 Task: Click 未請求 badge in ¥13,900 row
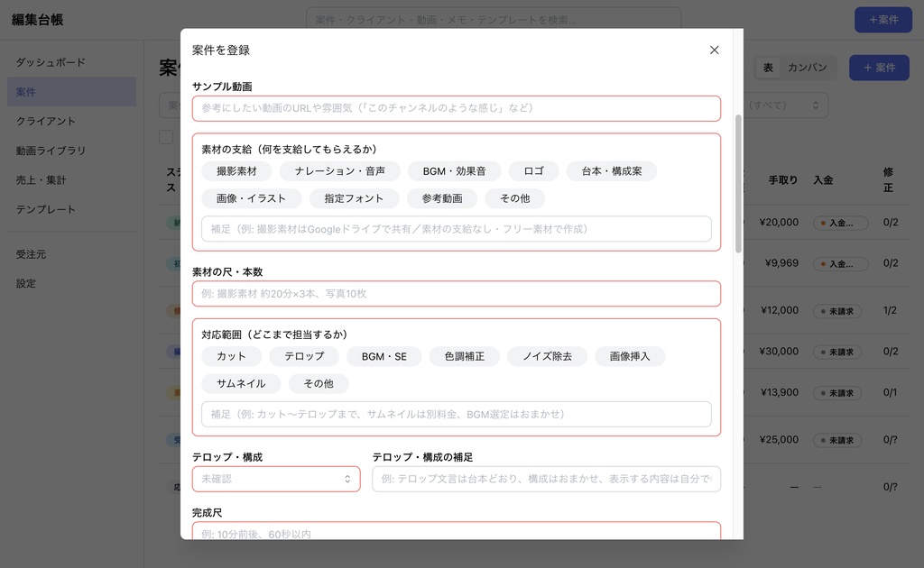[x=837, y=393]
